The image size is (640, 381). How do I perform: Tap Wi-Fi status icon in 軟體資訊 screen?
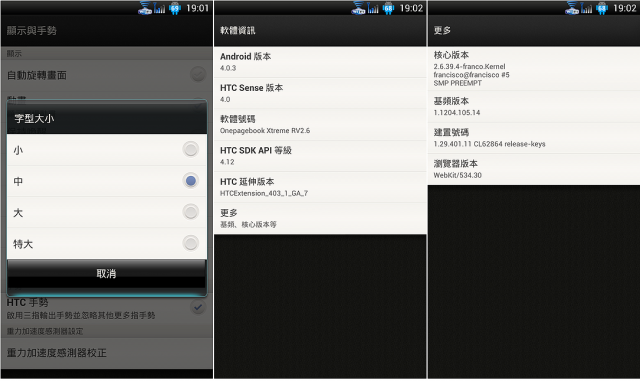(x=358, y=8)
